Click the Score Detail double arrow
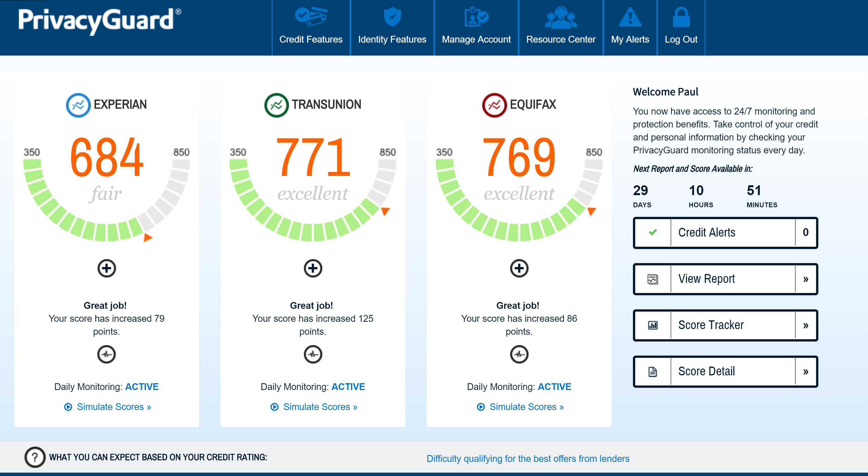The width and height of the screenshot is (868, 476). (806, 372)
